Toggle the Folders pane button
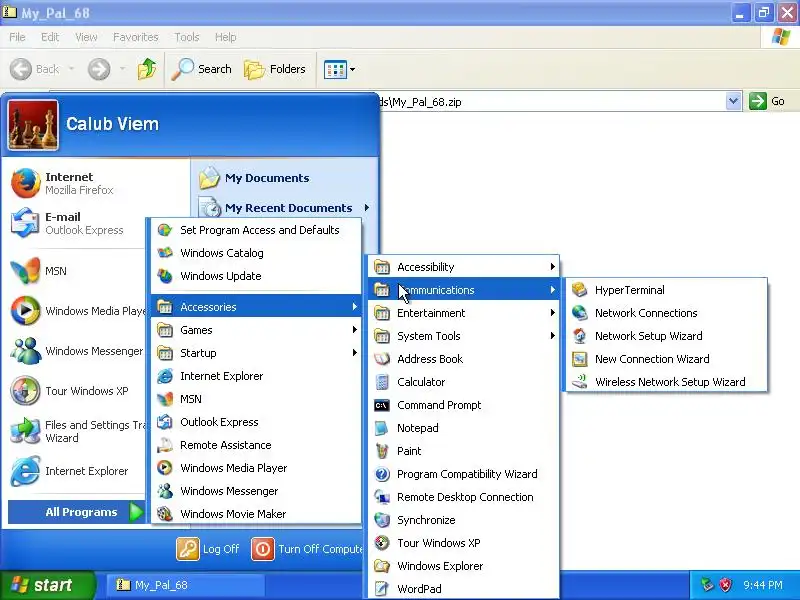Viewport: 800px width, 600px height. tap(275, 69)
